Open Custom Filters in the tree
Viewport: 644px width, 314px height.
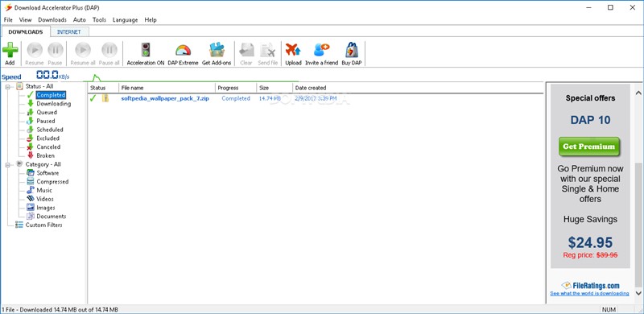43,225
